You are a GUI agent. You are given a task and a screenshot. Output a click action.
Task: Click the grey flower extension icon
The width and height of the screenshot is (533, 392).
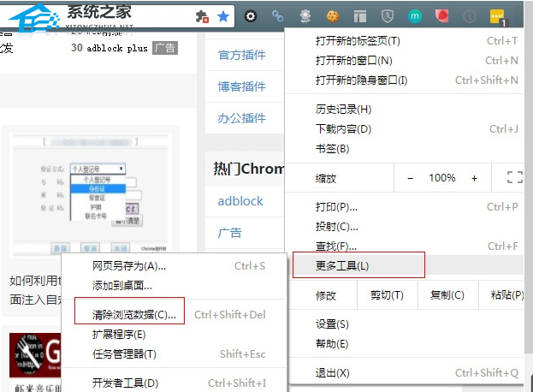[305, 16]
